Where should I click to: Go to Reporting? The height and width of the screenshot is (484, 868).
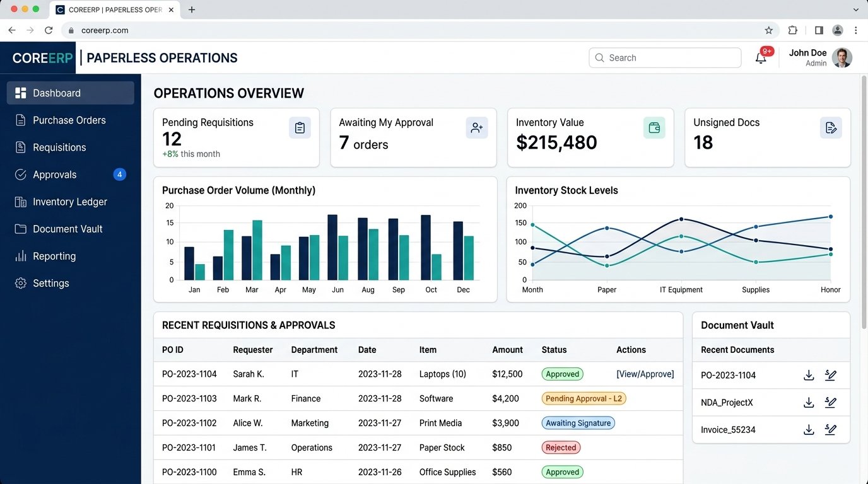71,256
